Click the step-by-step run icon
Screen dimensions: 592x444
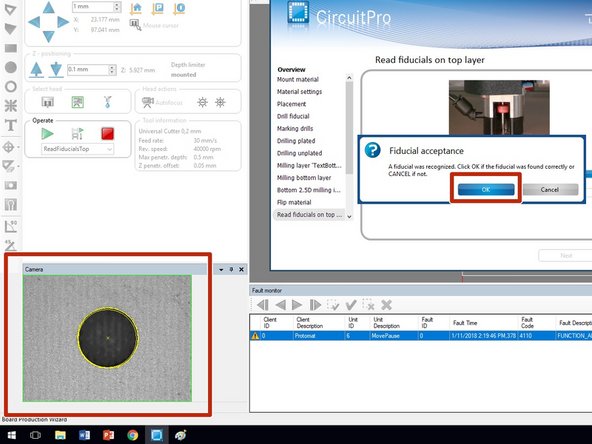coord(77,134)
